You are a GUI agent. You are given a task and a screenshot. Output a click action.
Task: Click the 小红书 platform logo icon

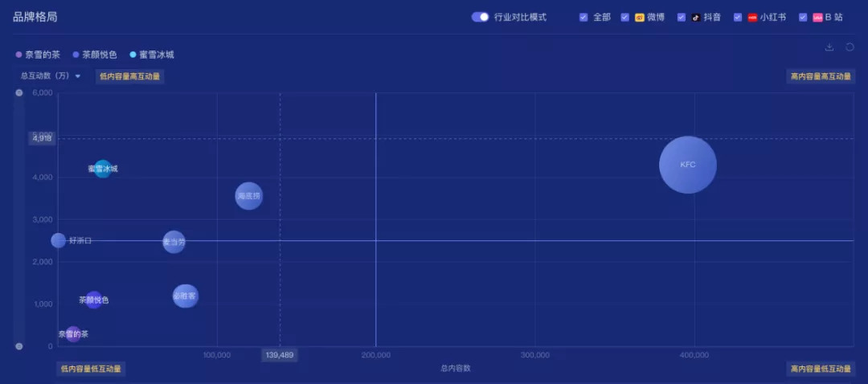coord(752,17)
